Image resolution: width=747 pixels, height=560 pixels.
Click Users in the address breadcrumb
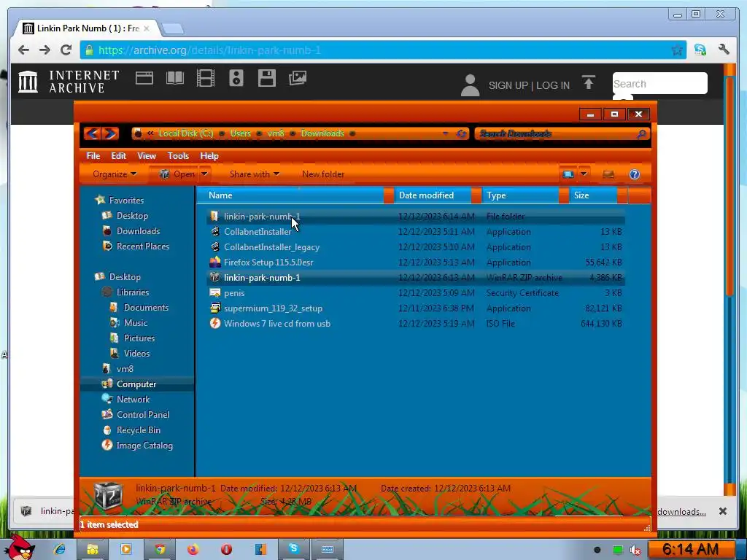pos(241,133)
